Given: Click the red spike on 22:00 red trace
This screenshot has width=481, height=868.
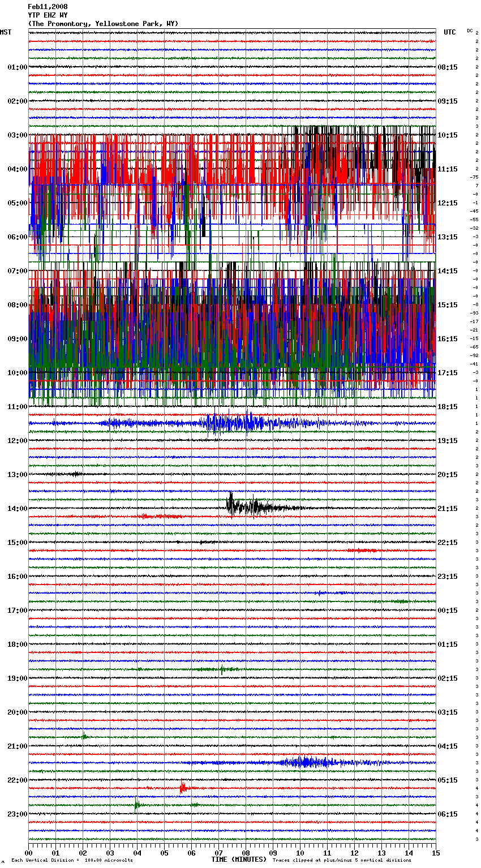Looking at the screenshot, I should pos(183,787).
